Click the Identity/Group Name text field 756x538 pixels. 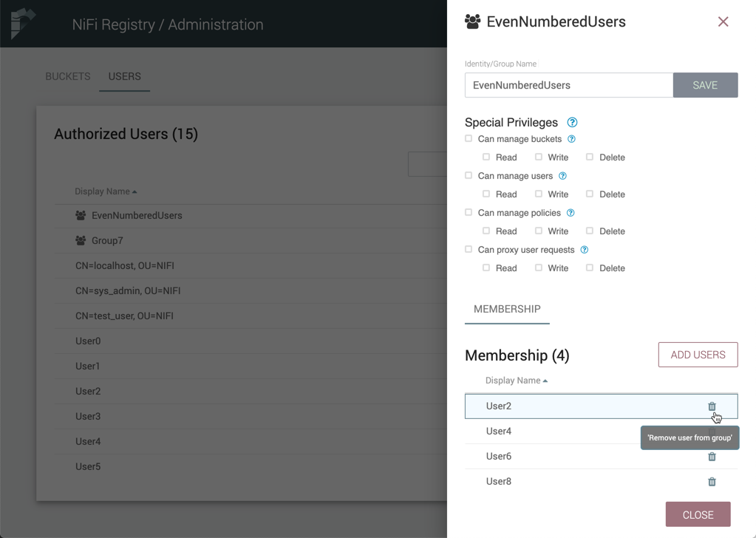[x=568, y=85]
